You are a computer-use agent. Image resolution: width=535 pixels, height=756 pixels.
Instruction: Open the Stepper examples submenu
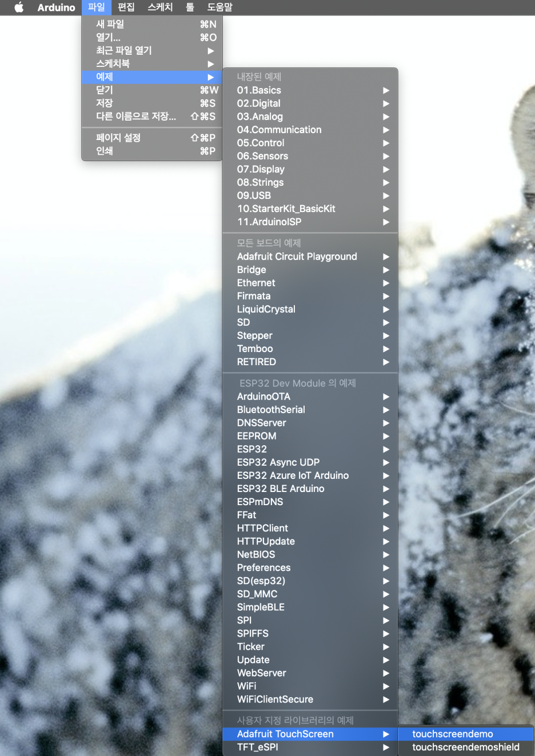[310, 335]
